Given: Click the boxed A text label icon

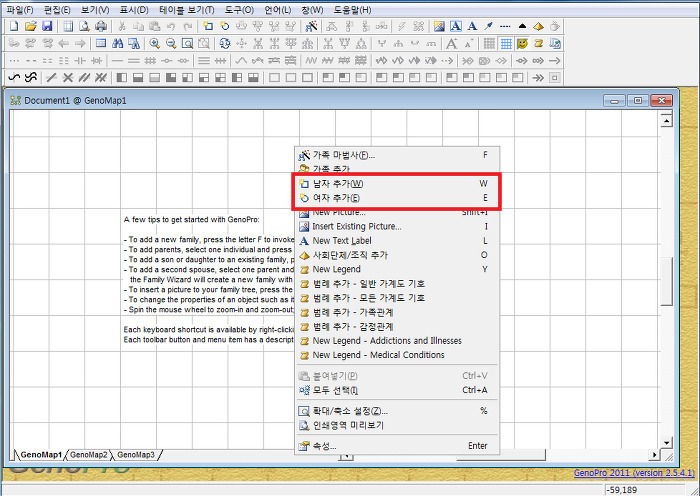Looking at the screenshot, I should 455,26.
